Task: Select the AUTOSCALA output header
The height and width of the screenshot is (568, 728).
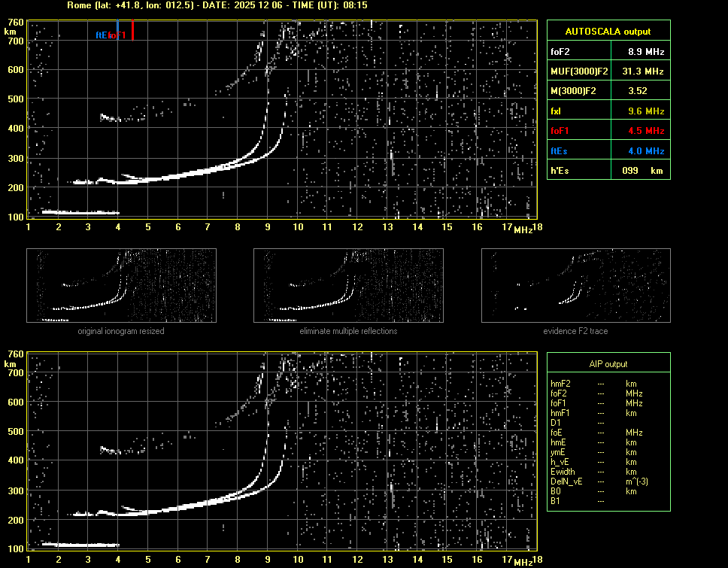Action: click(x=608, y=32)
